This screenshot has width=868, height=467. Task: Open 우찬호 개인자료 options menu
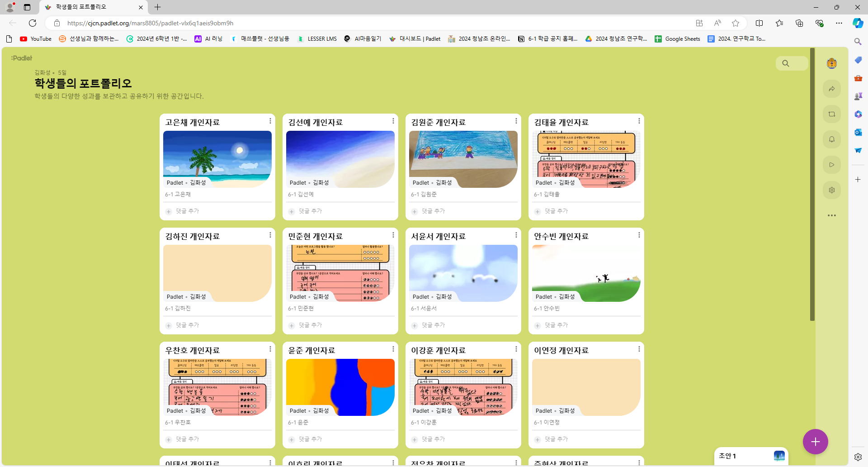coord(270,349)
